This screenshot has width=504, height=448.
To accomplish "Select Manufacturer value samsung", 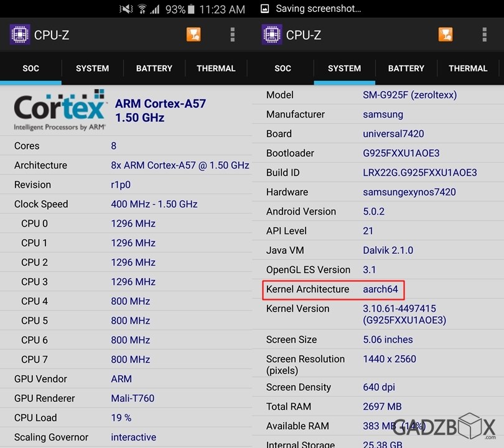I will 383,114.
